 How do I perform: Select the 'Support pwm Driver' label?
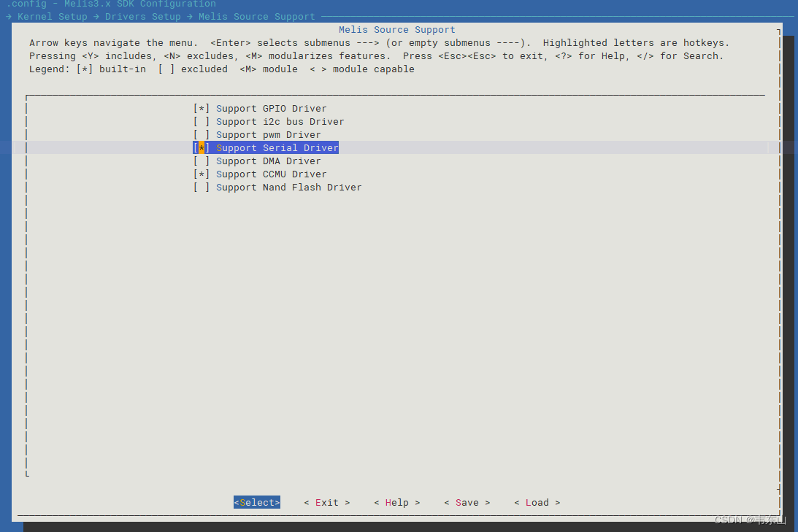[x=268, y=135]
